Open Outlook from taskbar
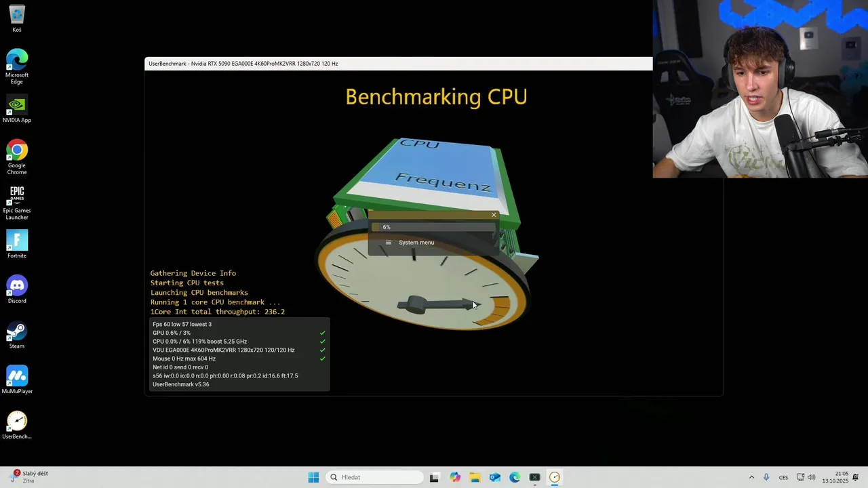 [495, 477]
